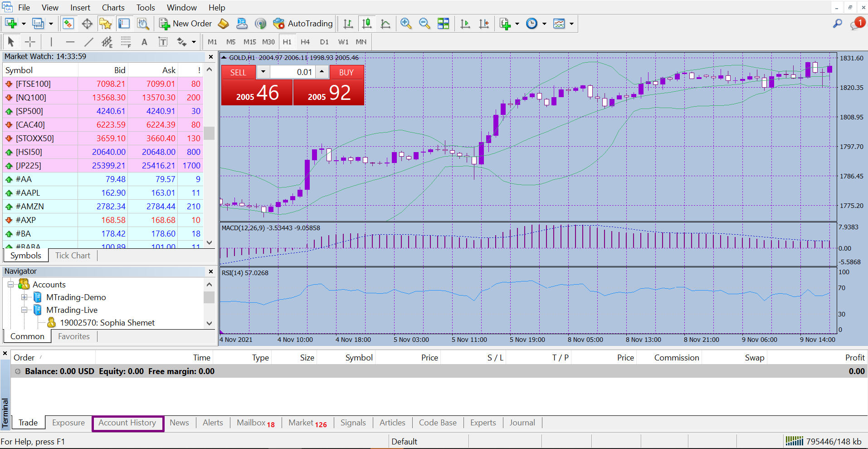
Task: Select the Trendline drawing tool
Action: [x=88, y=42]
